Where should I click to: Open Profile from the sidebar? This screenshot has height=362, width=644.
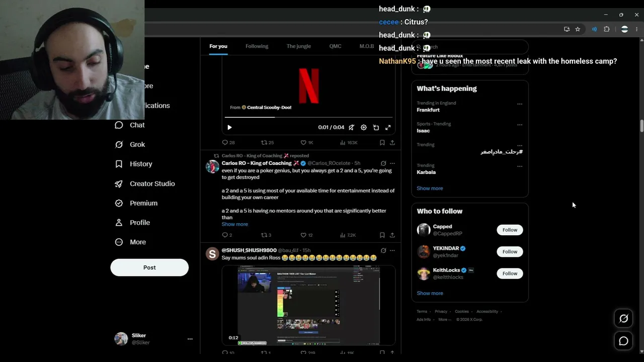tap(132, 223)
